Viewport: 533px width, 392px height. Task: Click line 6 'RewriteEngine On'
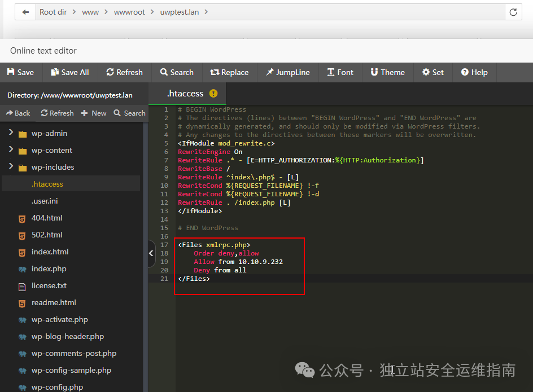(210, 152)
